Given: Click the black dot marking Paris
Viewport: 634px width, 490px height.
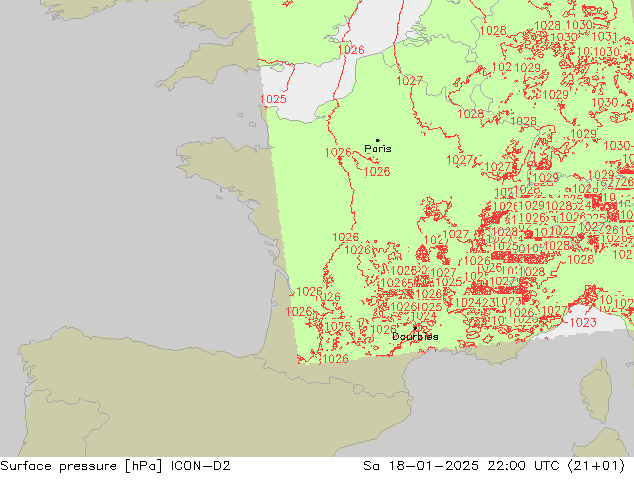Looking at the screenshot, I should pos(378,140).
